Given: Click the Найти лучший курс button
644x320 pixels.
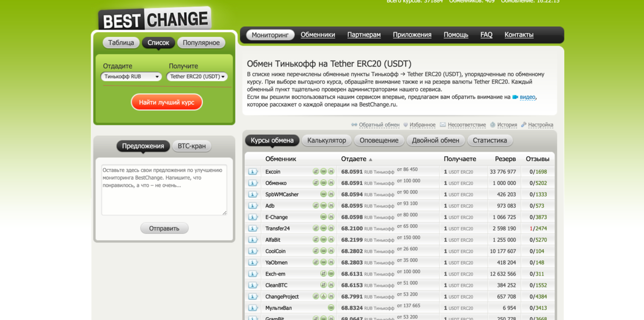Looking at the screenshot, I should pos(166,102).
